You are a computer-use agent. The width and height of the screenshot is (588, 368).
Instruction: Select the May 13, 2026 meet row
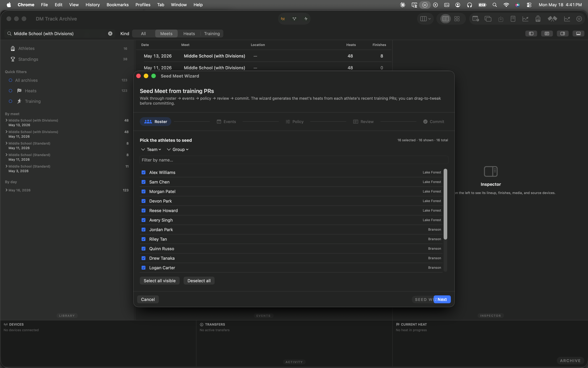click(264, 56)
